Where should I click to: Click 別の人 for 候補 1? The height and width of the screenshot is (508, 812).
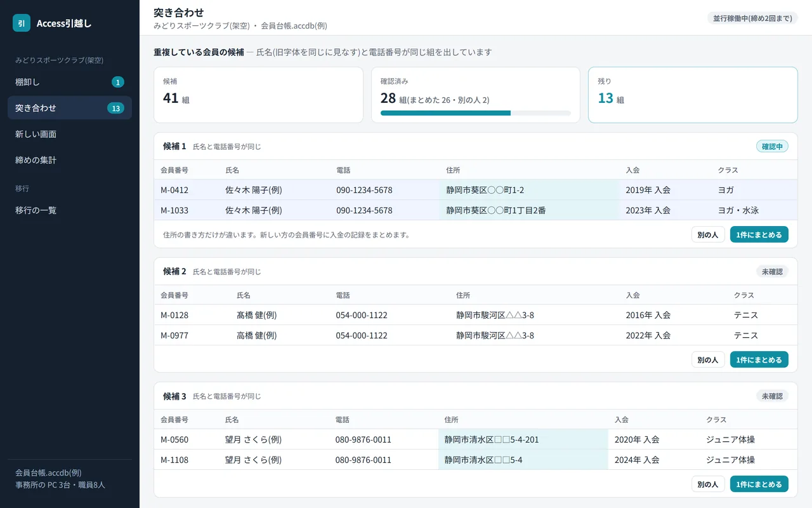tap(707, 234)
